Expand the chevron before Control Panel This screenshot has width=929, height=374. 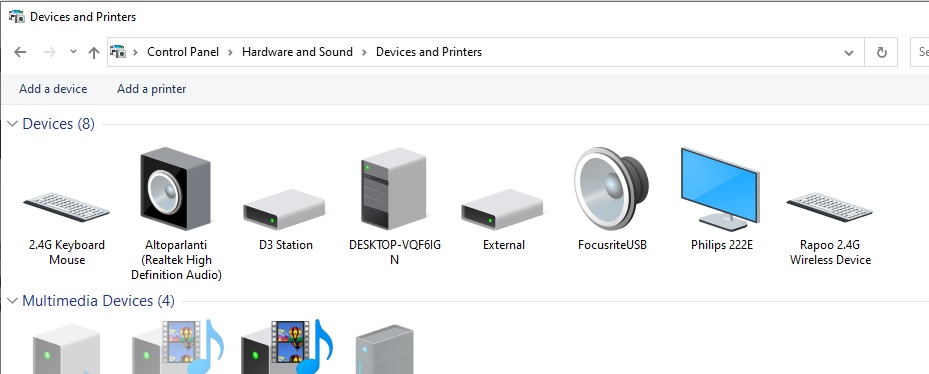pos(135,52)
